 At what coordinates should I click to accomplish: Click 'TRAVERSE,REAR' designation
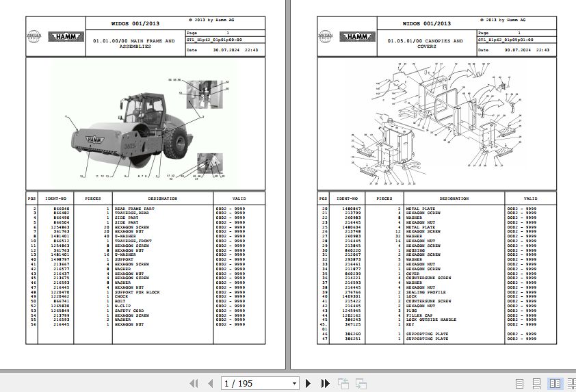(132, 213)
